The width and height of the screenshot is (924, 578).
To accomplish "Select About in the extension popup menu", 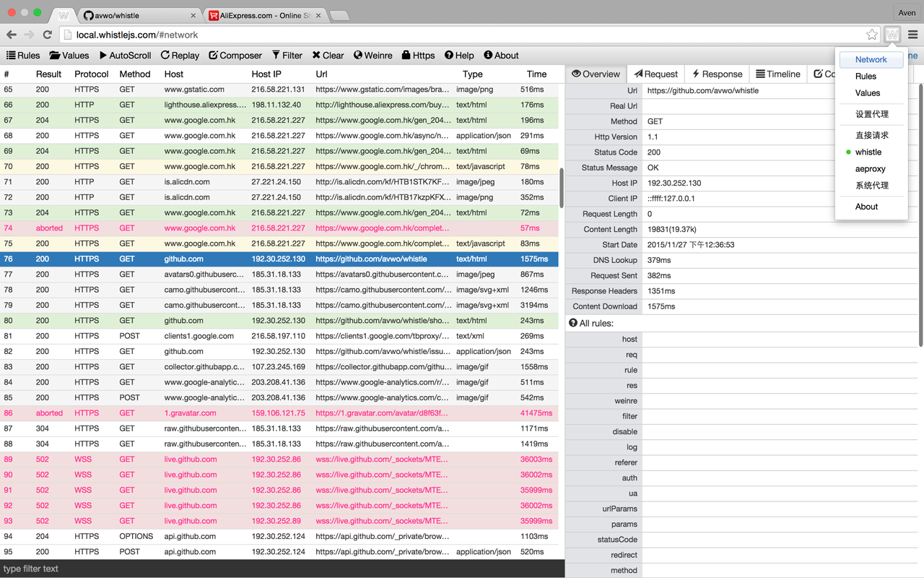I will (871, 207).
